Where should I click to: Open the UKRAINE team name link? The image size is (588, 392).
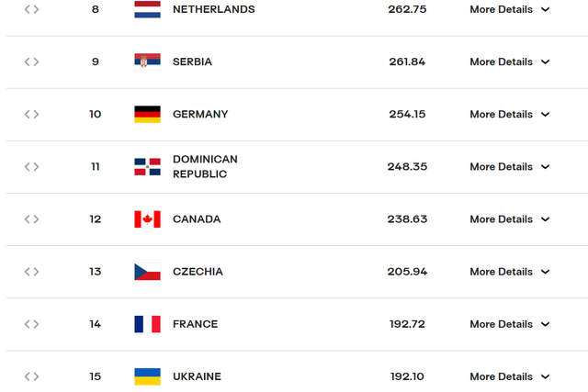pyautogui.click(x=197, y=376)
